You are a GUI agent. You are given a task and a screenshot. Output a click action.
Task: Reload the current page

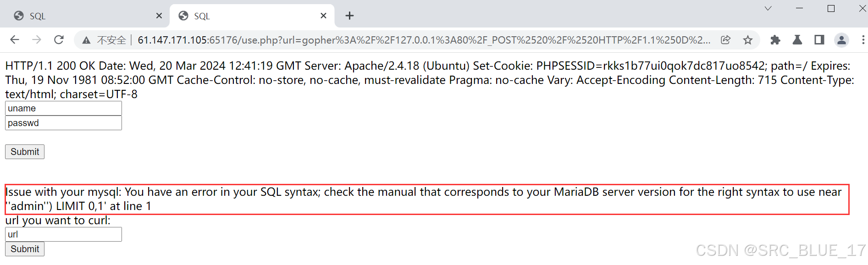click(x=59, y=40)
